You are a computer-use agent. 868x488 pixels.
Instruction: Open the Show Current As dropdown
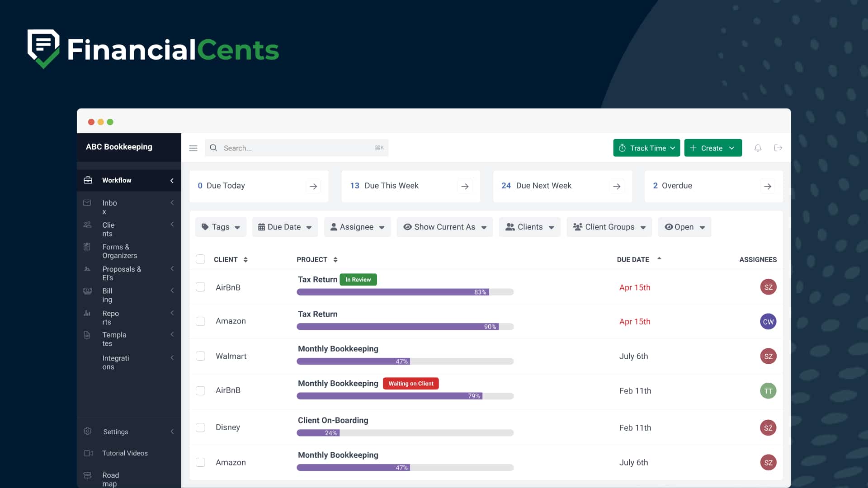(445, 227)
